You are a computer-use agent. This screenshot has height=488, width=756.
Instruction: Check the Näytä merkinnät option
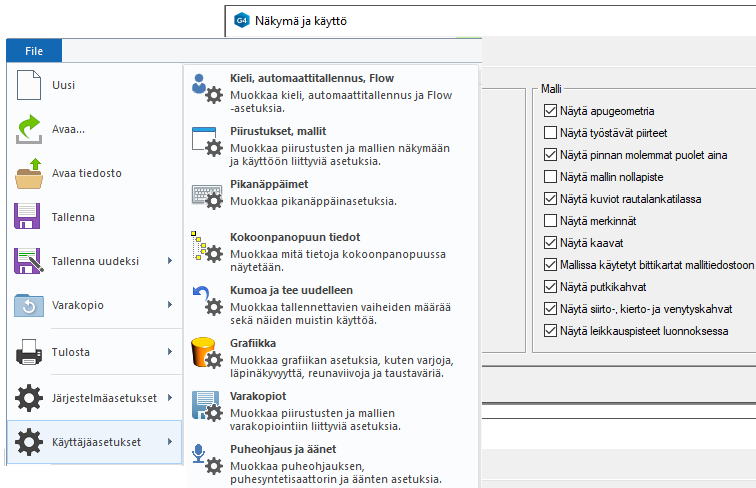click(x=549, y=220)
